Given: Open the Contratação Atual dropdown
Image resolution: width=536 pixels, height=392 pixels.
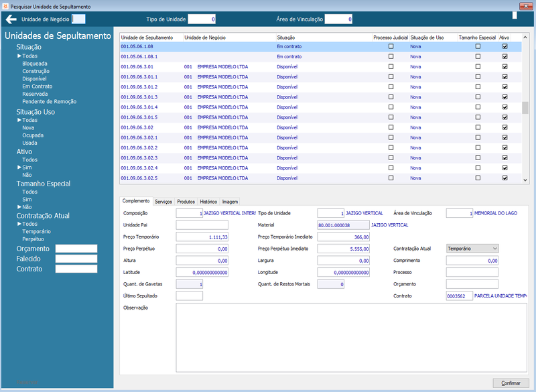Looking at the screenshot, I should 472,249.
